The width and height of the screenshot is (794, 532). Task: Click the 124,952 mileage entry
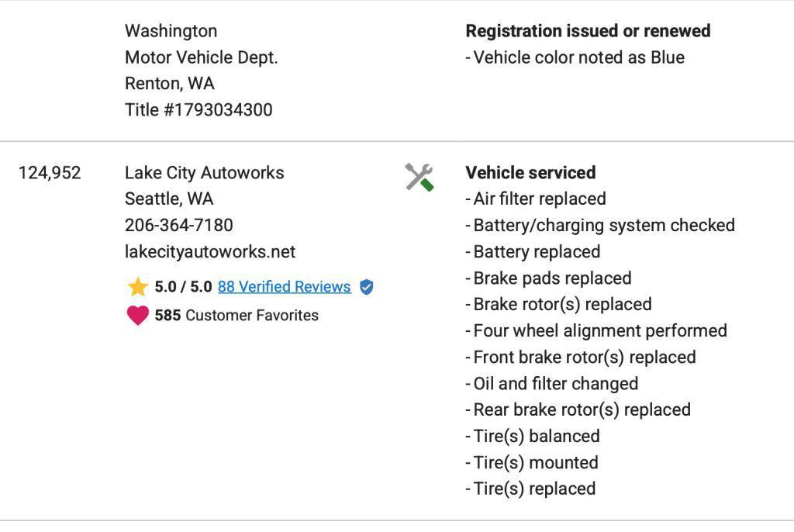[x=50, y=173]
